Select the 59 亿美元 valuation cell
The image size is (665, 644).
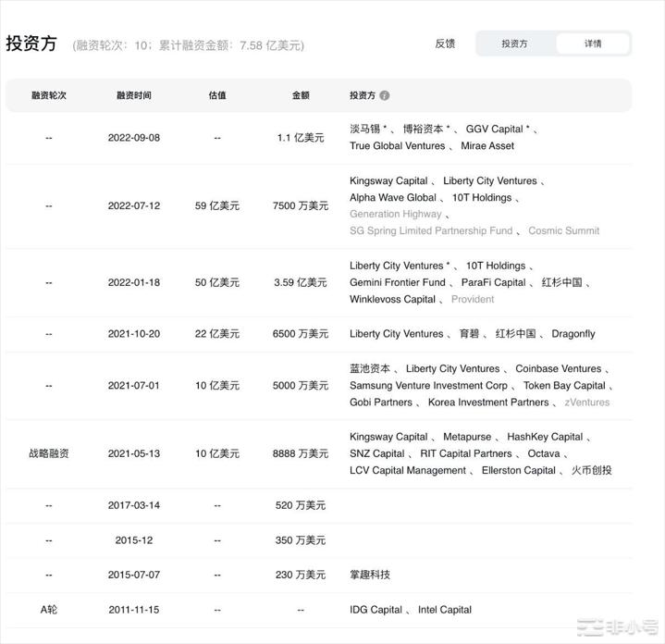217,206
